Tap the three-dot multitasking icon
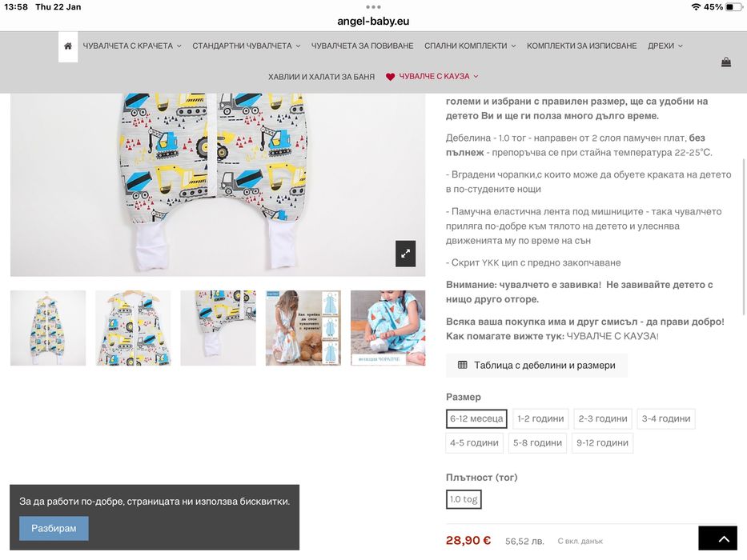Screen dimensions: 747x560 click(x=373, y=7)
